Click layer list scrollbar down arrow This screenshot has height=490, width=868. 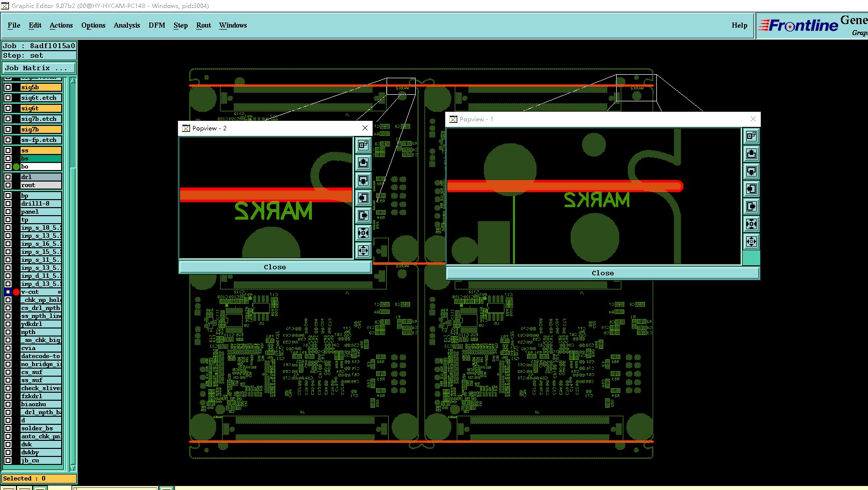(x=73, y=467)
